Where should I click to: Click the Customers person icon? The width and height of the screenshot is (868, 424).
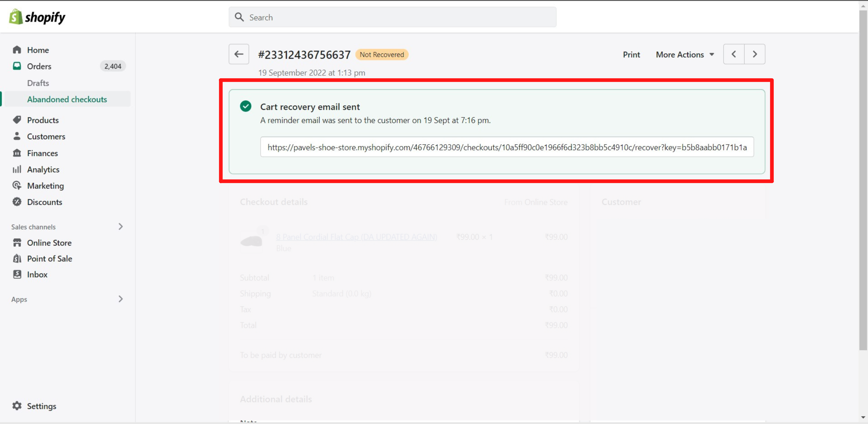[17, 136]
